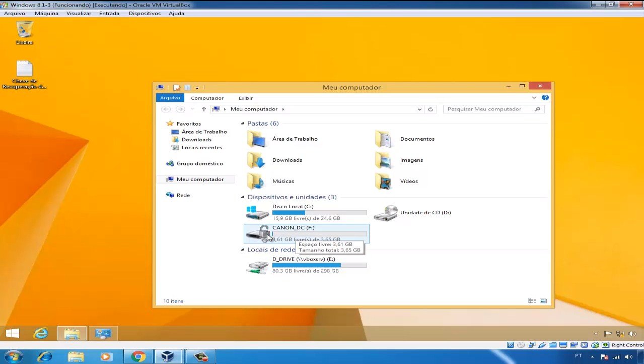Expand the Explorer ribbon chevron
This screenshot has width=644, height=364.
click(534, 98)
